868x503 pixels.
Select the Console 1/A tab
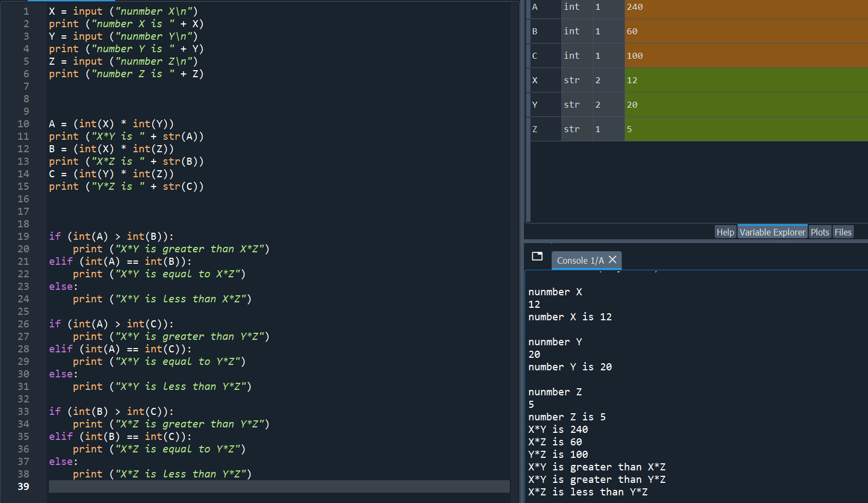pos(580,260)
